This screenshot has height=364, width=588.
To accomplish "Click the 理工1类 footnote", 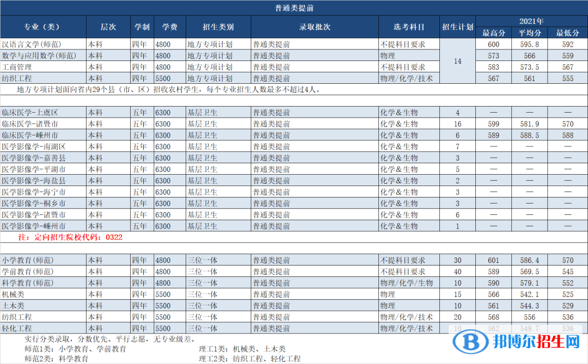I will pos(242,349).
